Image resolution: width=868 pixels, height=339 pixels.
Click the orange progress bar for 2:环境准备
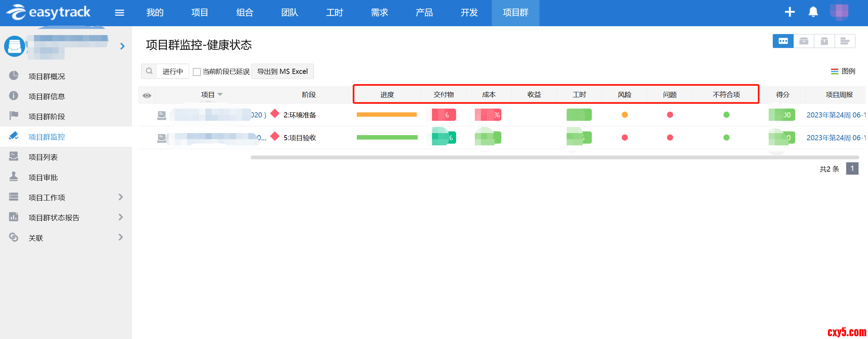pyautogui.click(x=387, y=115)
